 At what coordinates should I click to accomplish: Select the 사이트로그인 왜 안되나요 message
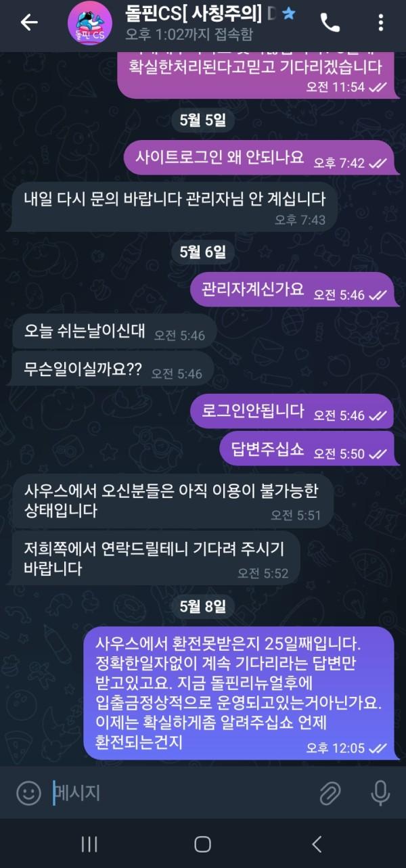tap(260, 157)
